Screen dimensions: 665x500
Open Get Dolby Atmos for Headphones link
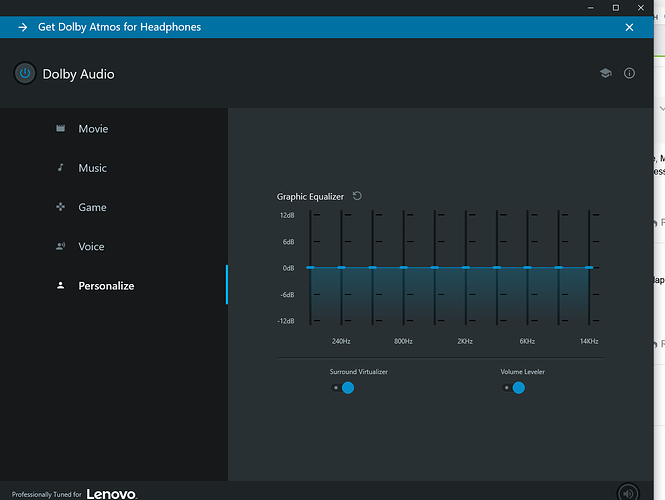tap(119, 27)
